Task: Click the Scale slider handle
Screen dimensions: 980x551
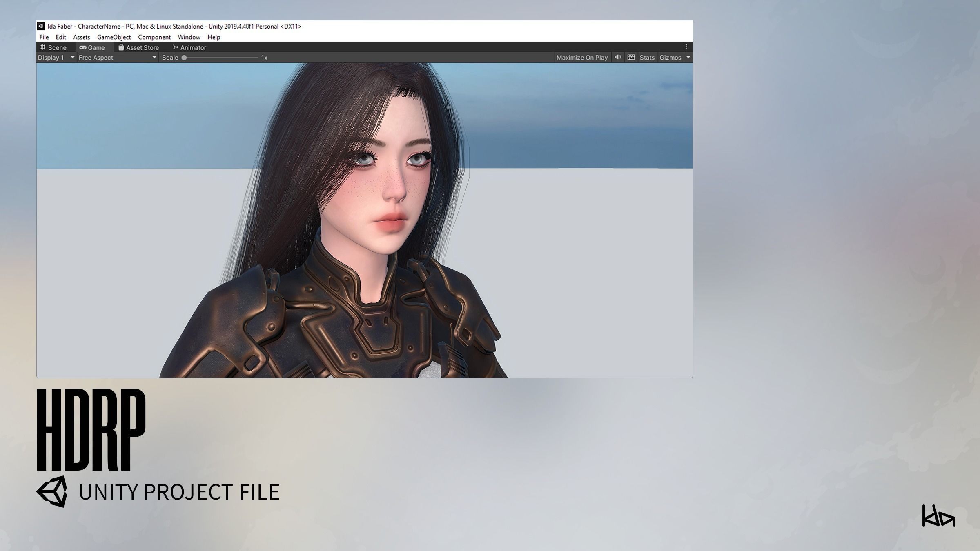Action: click(x=184, y=58)
